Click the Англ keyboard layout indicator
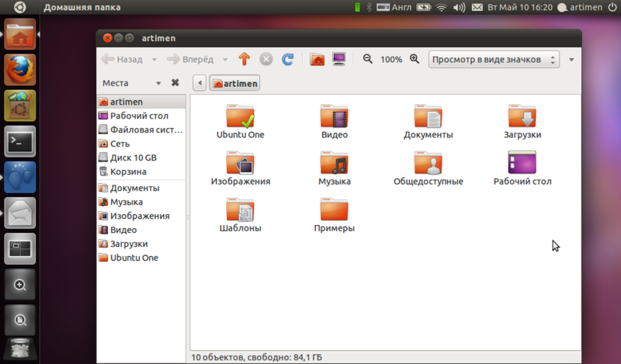Image resolution: width=621 pixels, height=364 pixels. 394,7
